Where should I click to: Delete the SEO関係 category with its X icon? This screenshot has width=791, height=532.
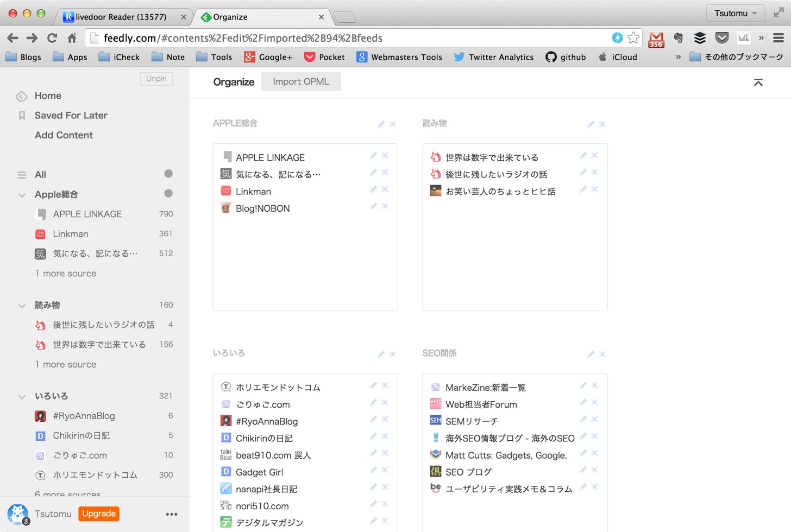[x=602, y=354]
